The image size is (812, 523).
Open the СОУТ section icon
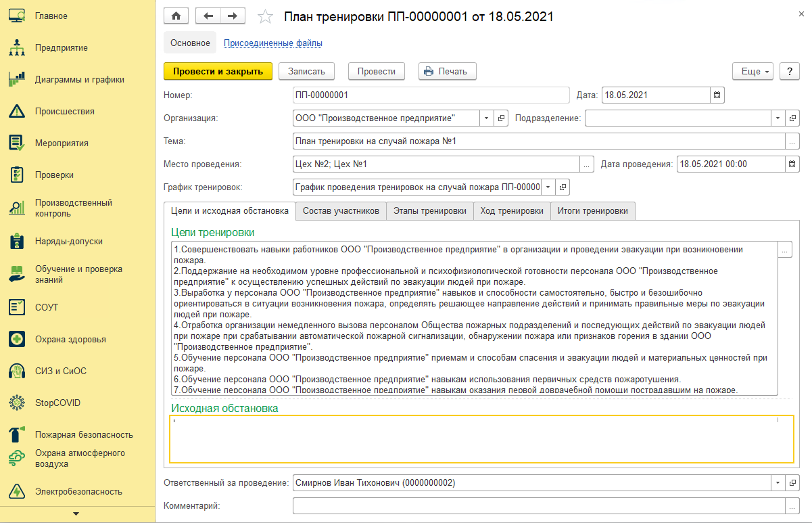17,307
